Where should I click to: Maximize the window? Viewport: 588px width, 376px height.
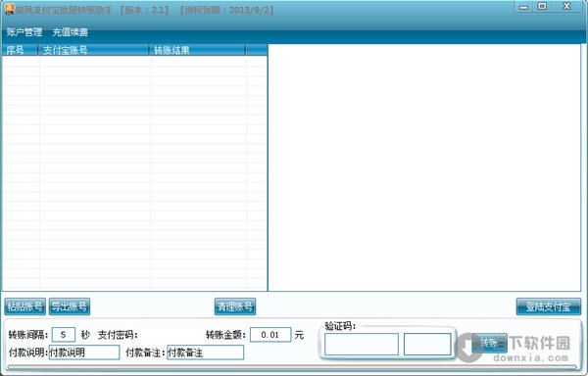542,7
